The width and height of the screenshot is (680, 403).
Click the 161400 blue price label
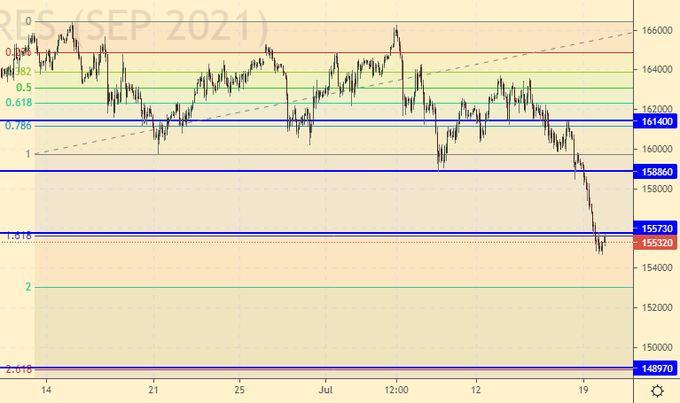(656, 121)
